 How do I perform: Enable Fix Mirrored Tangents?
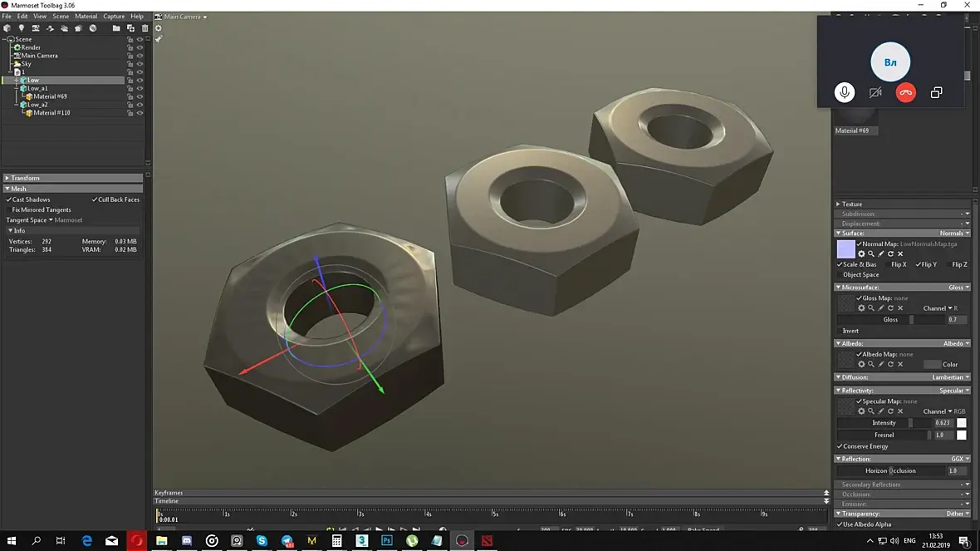(9, 210)
